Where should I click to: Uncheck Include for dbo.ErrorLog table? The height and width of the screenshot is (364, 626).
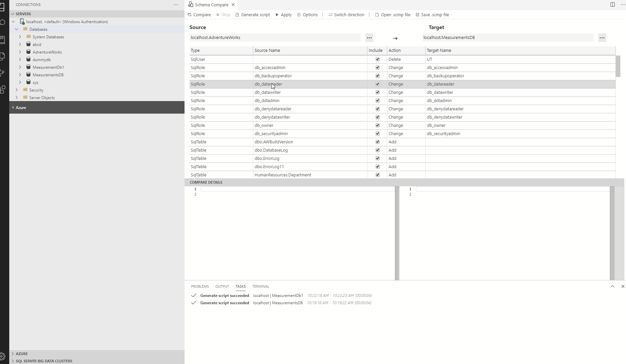(x=377, y=158)
